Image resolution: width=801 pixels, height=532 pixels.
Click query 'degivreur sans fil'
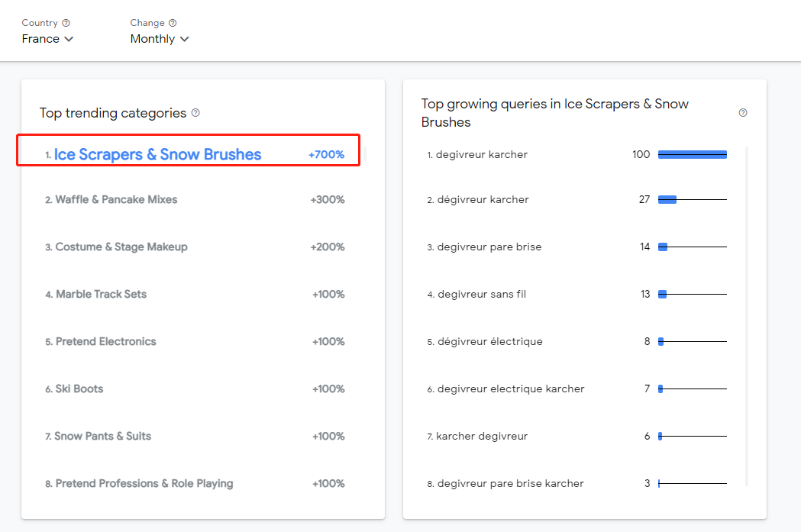[482, 294]
